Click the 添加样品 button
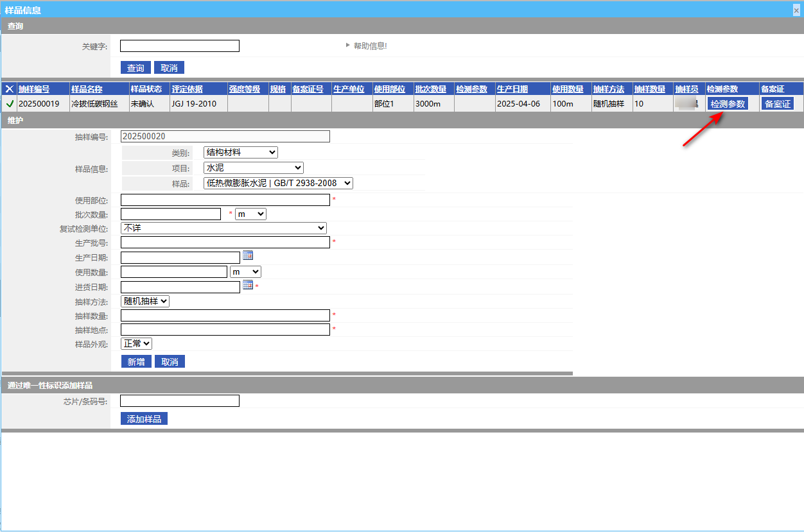 point(144,418)
